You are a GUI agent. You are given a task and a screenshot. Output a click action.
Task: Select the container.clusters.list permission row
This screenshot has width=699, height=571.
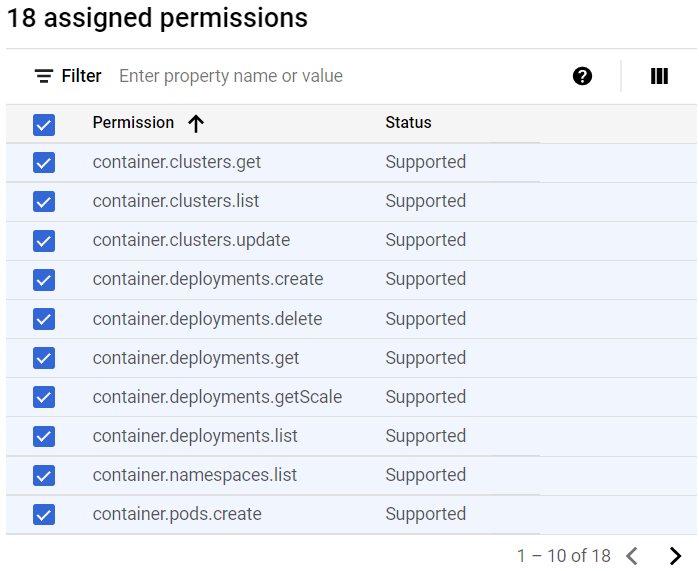click(x=176, y=201)
